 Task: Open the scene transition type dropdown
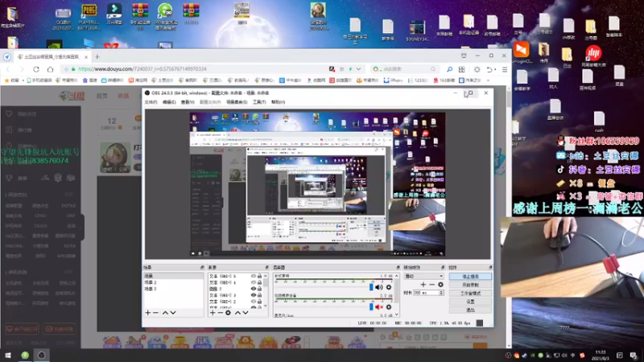click(x=424, y=276)
